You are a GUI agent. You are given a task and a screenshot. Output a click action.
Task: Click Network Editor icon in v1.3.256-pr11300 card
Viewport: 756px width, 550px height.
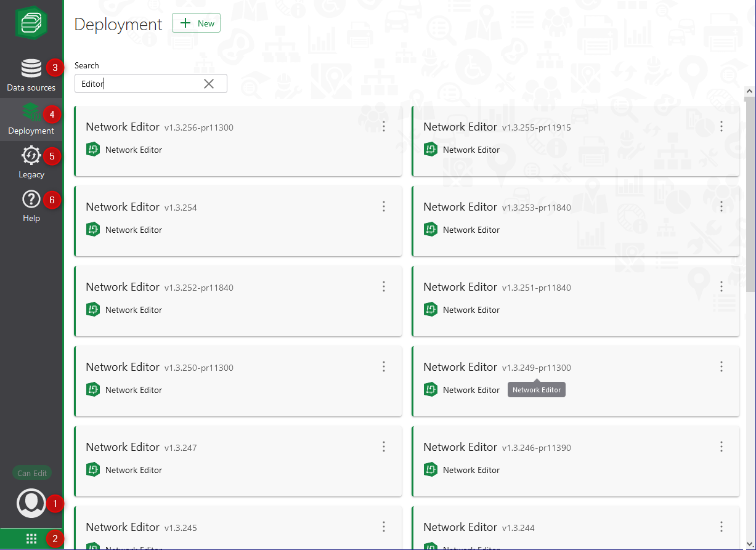(x=93, y=150)
